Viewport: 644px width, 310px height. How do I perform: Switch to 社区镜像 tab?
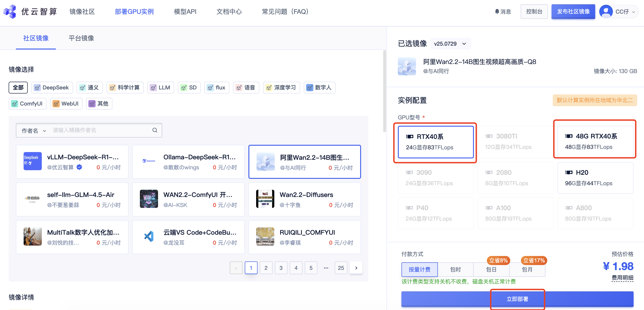tap(36, 38)
